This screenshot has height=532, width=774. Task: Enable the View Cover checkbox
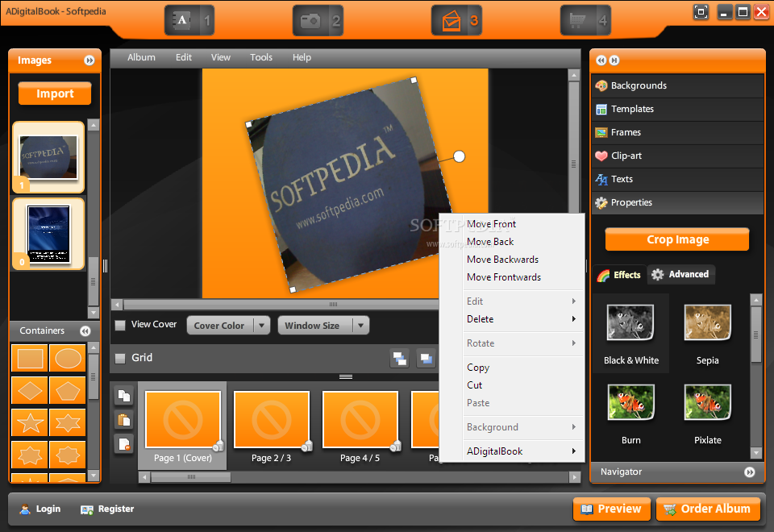(120, 325)
